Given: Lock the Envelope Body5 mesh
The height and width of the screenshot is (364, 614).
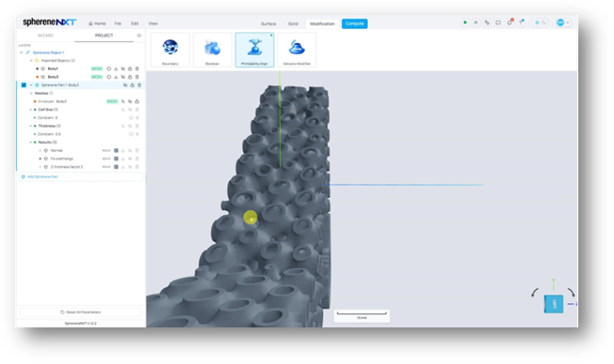Looking at the screenshot, I should [137, 101].
